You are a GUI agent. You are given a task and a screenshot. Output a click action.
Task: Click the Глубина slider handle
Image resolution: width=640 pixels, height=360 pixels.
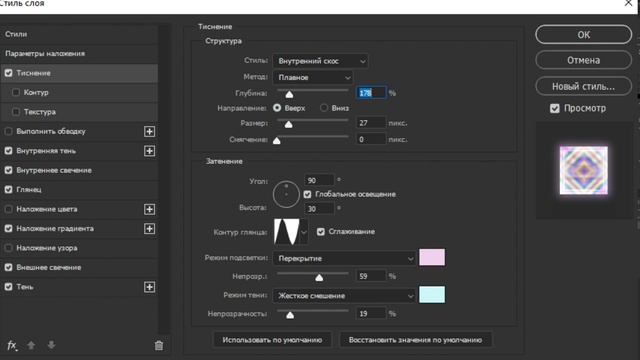(x=289, y=95)
